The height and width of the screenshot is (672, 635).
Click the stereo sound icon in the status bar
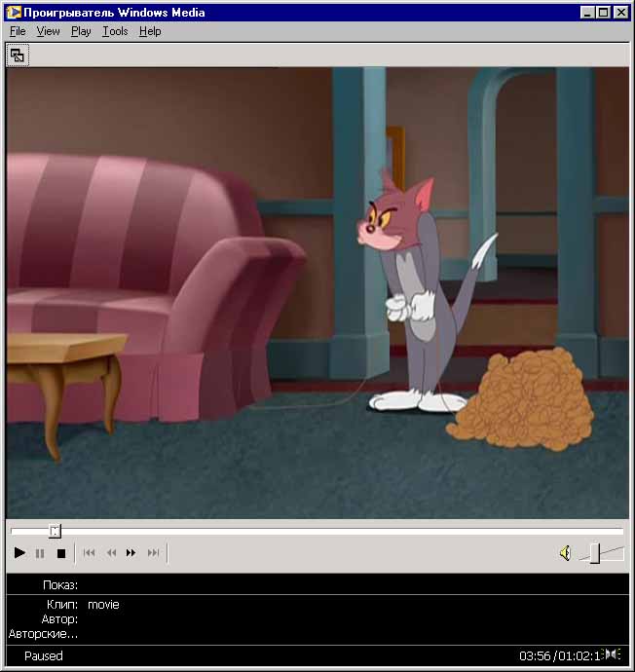pyautogui.click(x=611, y=654)
